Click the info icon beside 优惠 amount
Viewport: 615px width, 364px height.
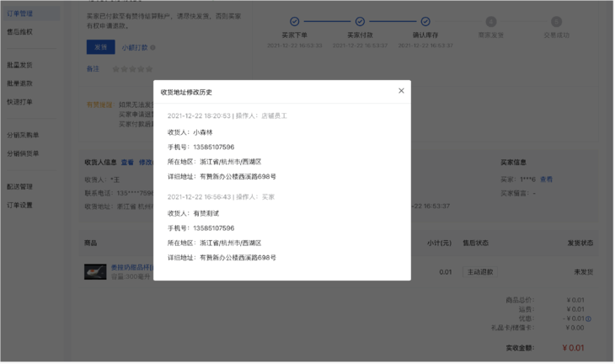click(588, 318)
